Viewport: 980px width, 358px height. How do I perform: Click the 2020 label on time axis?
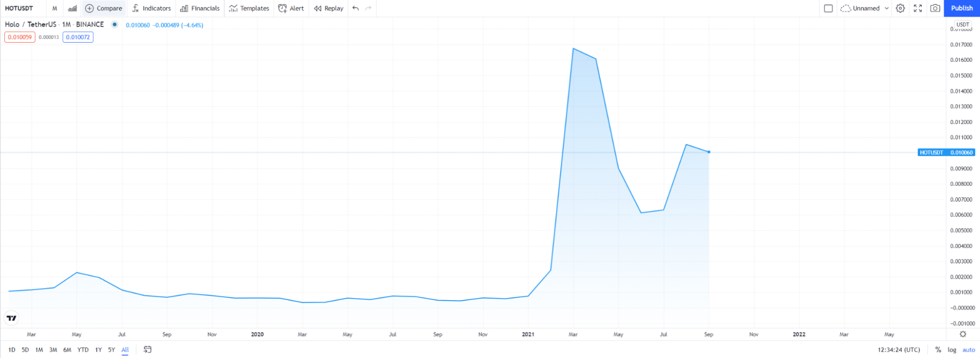tap(257, 334)
